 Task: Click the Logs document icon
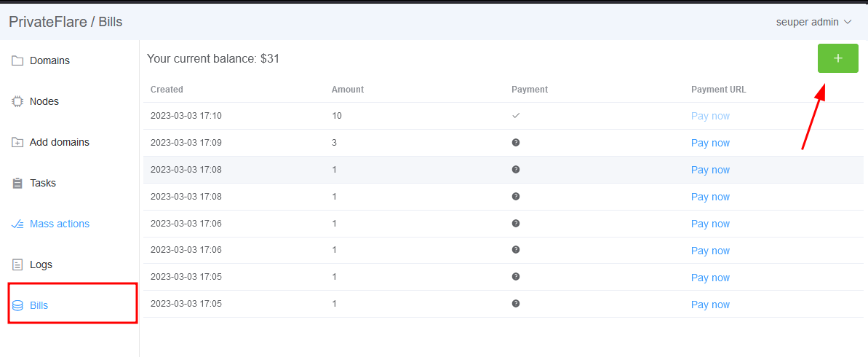click(x=17, y=264)
